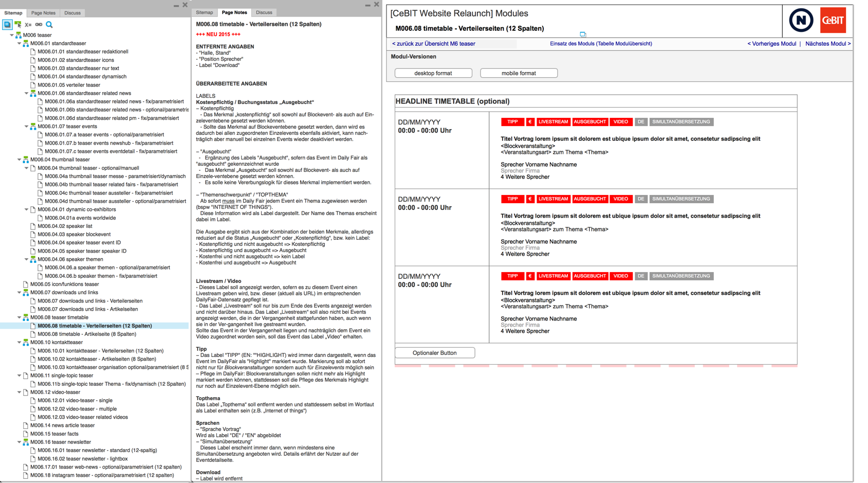Close the Page Notes panel with its X icon

(376, 5)
